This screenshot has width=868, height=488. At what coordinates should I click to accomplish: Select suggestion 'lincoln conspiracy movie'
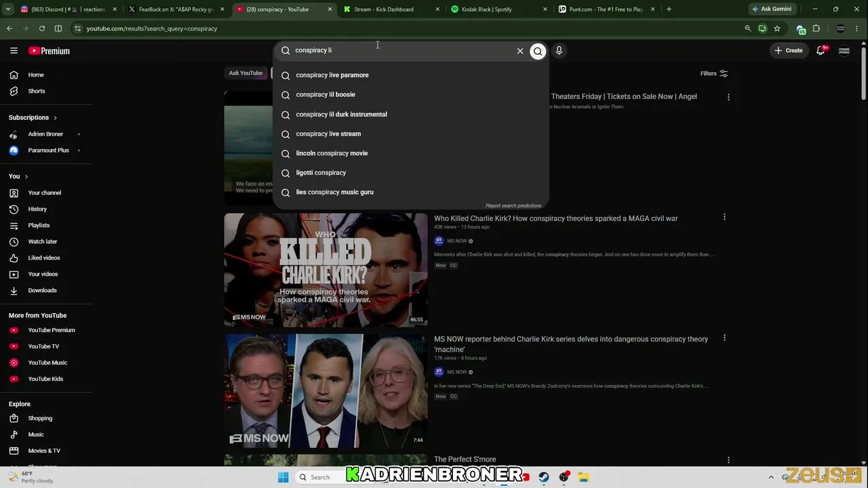(410, 153)
